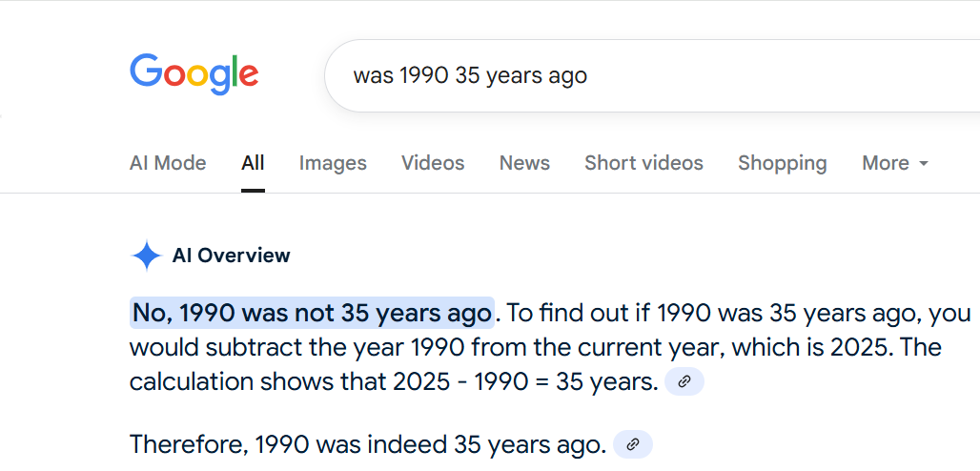
Task: Open source link after "indeed 35 years ago."
Action: (x=632, y=444)
